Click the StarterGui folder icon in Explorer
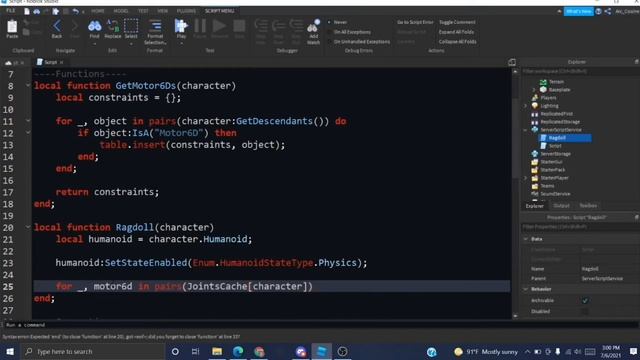This screenshot has width=640, height=360. click(x=535, y=162)
